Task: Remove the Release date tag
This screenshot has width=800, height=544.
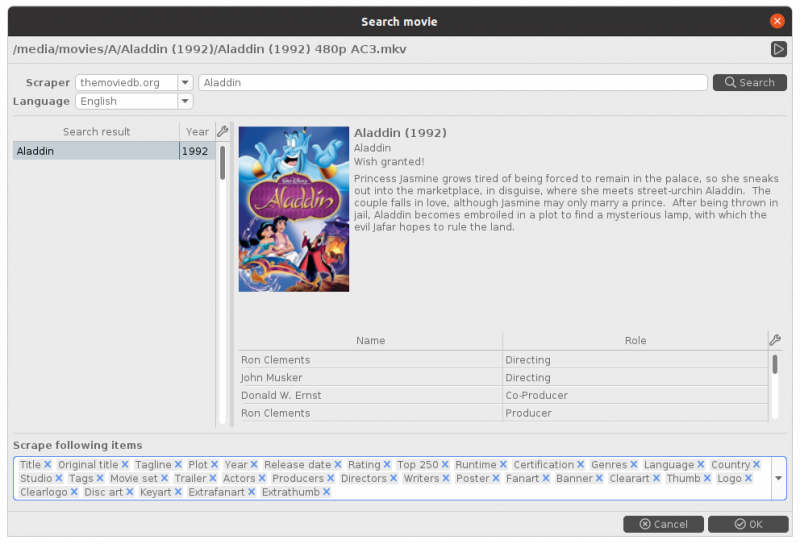Action: click(x=337, y=464)
